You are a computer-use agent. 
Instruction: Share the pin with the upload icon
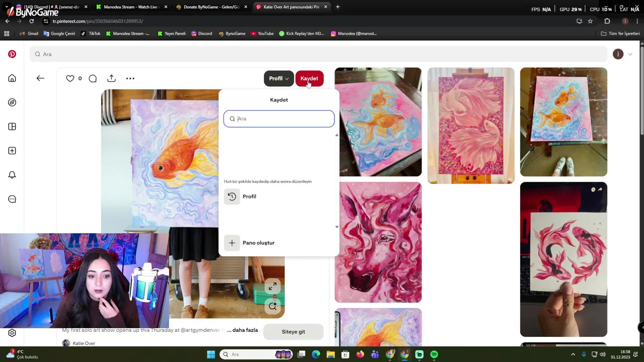pyautogui.click(x=111, y=78)
